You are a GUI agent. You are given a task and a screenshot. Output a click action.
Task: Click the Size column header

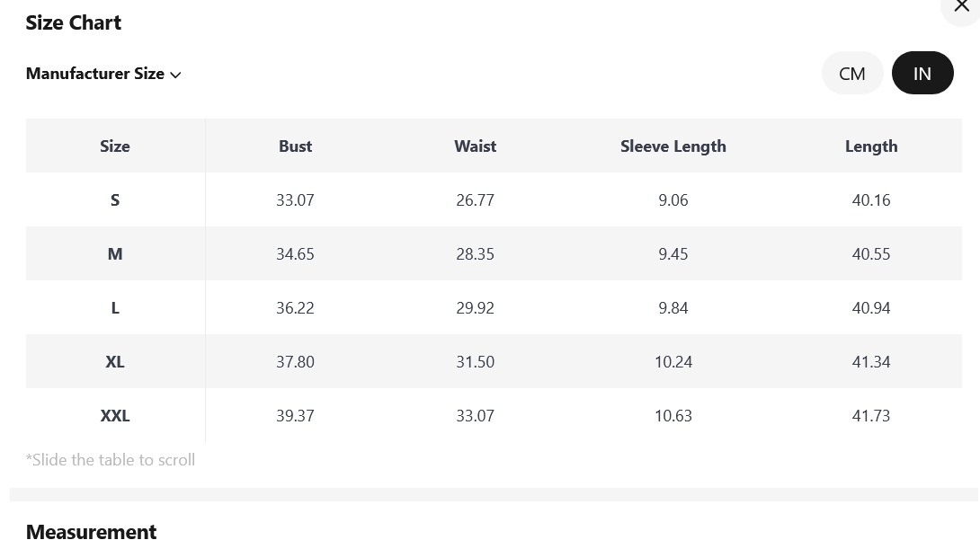click(115, 146)
